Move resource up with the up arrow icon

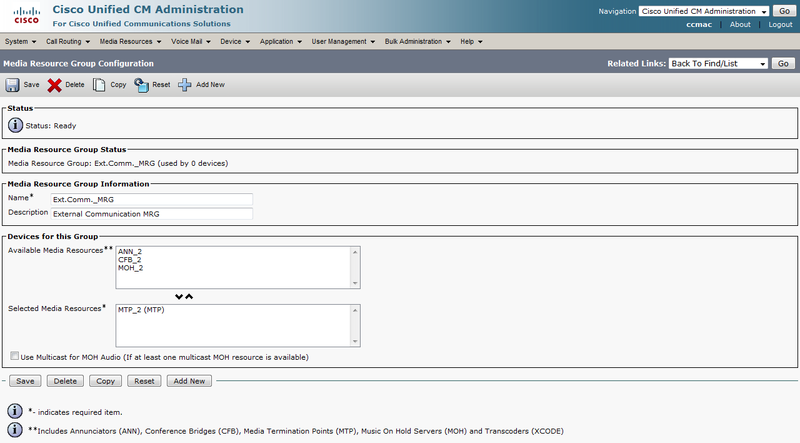click(x=189, y=297)
